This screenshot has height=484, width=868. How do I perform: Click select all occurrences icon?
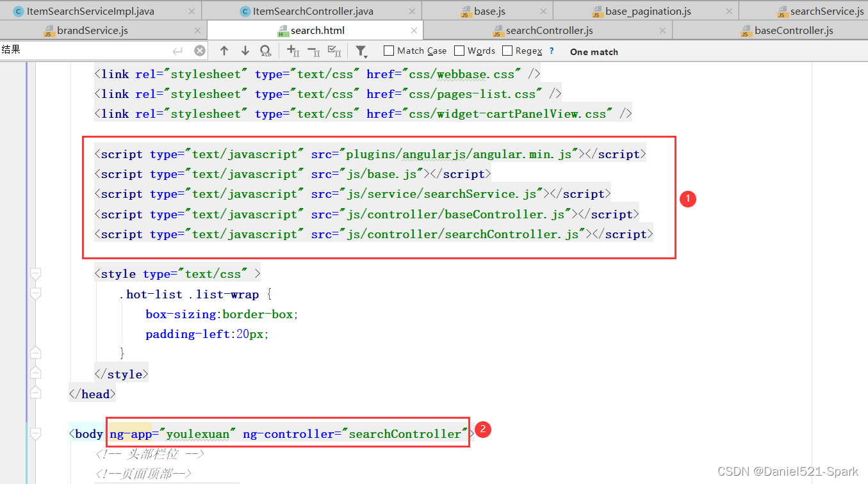[334, 51]
